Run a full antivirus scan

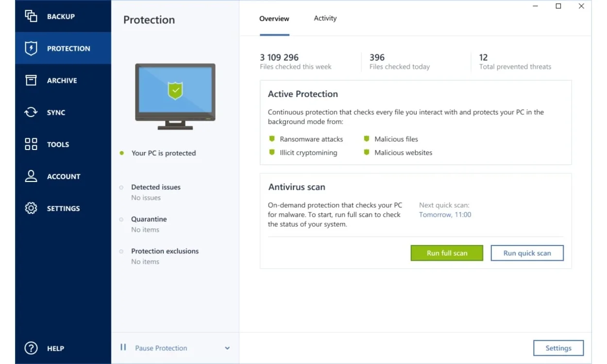coord(446,253)
